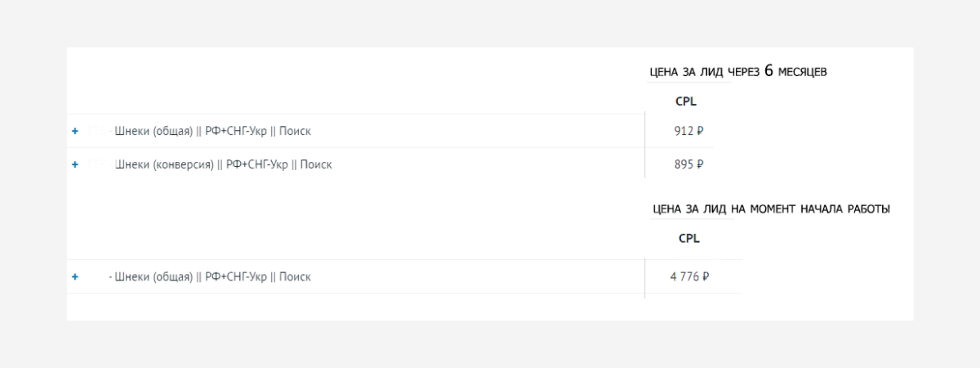Image resolution: width=980 pixels, height=368 pixels.
Task: Select Шнеки (общая) campaign name in bottom table
Action: 210,277
